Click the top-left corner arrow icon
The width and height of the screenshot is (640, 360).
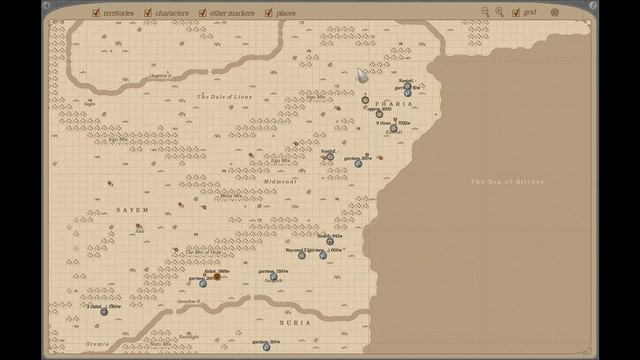46,5
